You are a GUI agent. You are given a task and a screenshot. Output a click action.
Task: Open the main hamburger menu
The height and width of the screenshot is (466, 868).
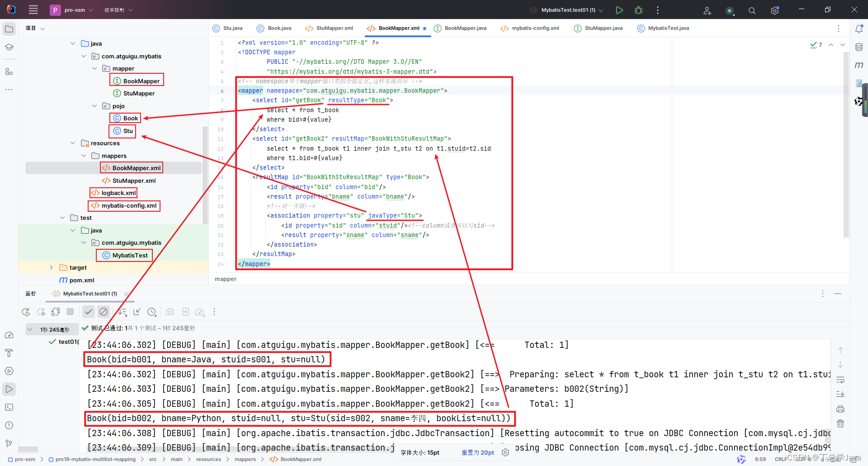(x=33, y=10)
